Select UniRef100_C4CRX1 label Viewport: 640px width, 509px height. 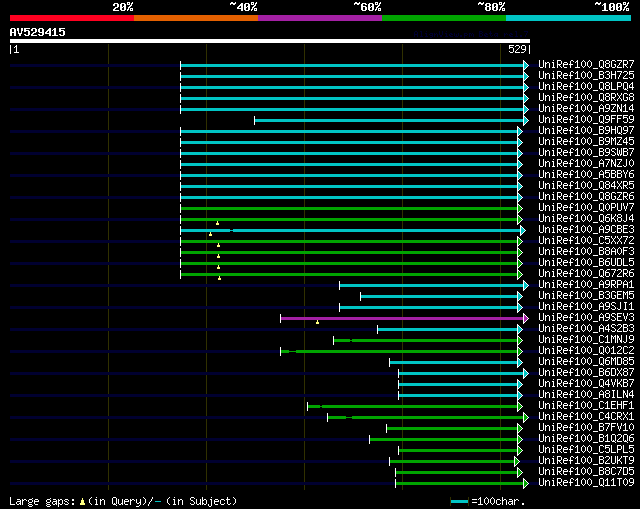tap(586, 417)
